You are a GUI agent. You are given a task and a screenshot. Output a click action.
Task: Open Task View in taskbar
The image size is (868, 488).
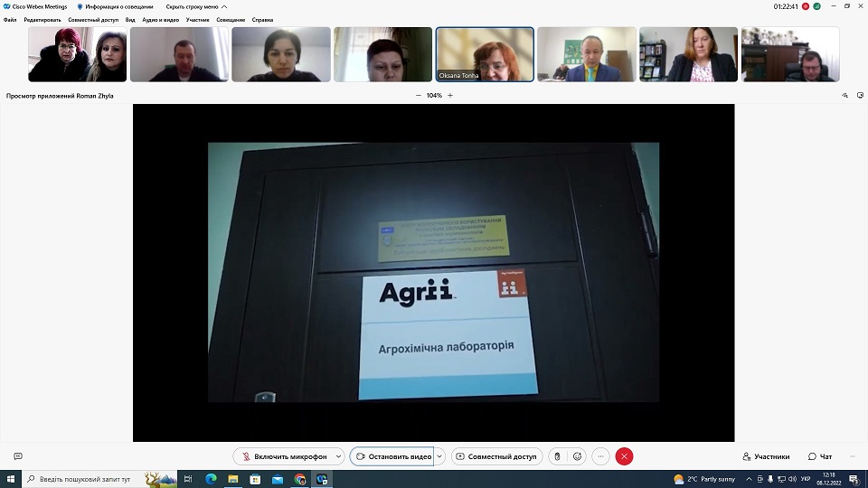[188, 479]
